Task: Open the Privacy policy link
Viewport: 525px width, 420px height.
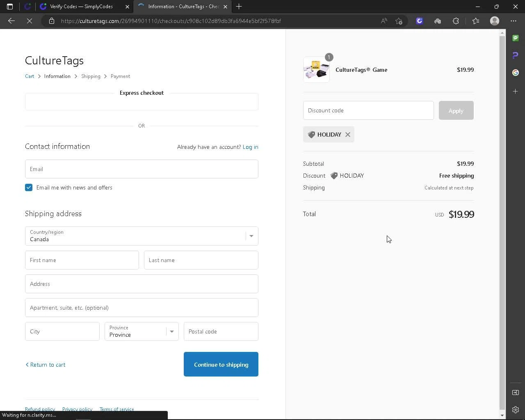Action: tap(77, 409)
